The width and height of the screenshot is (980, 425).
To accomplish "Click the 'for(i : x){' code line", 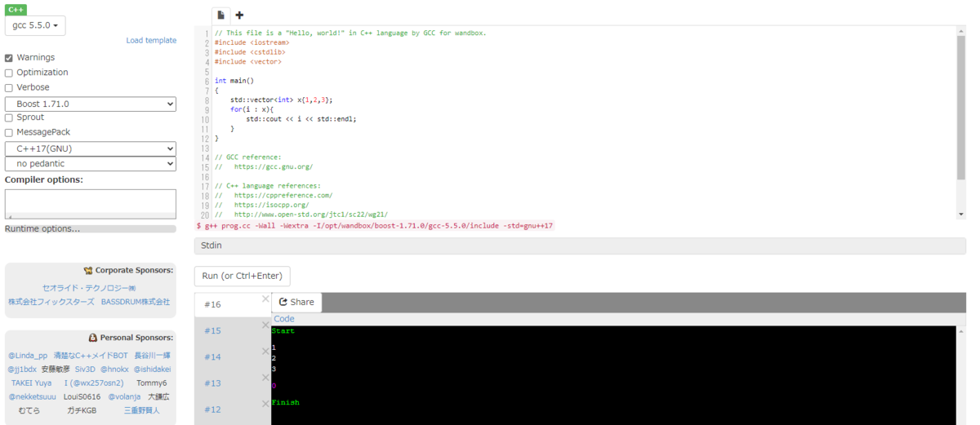I will (x=252, y=109).
